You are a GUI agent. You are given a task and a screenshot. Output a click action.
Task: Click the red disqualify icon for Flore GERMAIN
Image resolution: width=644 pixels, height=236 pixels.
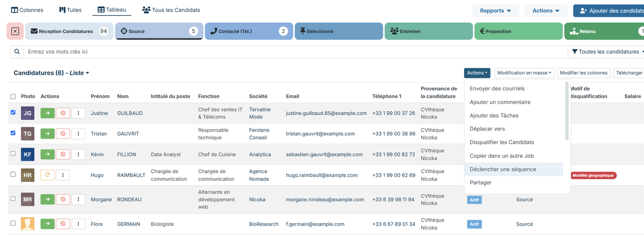(63, 224)
